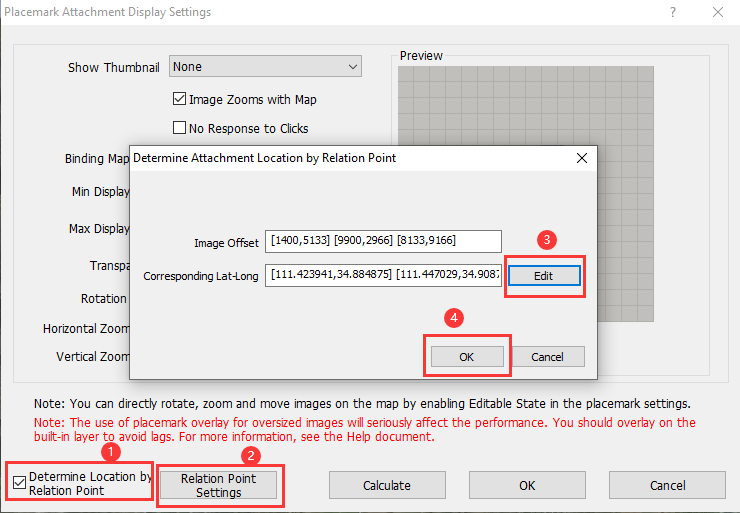Click the Corresponding Lat-Long field
The width and height of the screenshot is (740, 513).
pyautogui.click(x=383, y=275)
